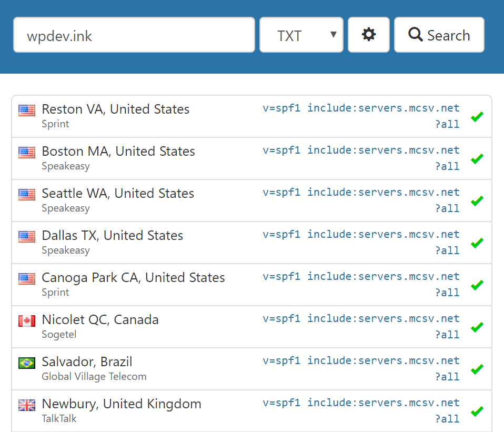Click the Boston MA, United States location
Viewport: 504px width, 432px height.
click(118, 152)
